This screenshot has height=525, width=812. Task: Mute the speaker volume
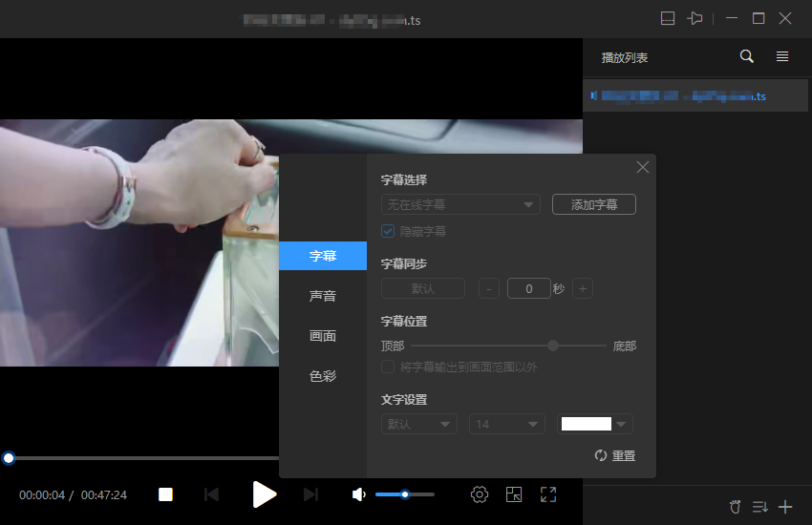pyautogui.click(x=358, y=495)
